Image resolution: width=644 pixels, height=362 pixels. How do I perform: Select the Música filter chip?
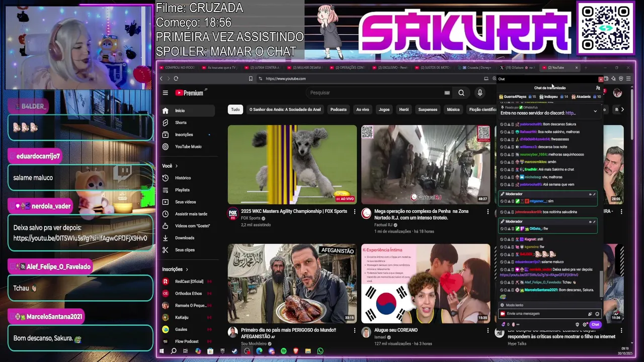(453, 110)
